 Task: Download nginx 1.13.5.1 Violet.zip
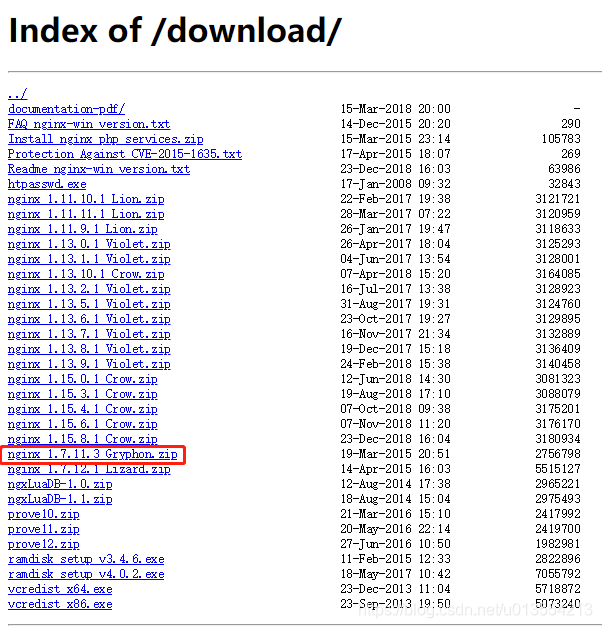pyautogui.click(x=89, y=304)
